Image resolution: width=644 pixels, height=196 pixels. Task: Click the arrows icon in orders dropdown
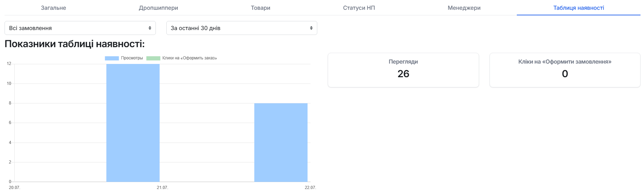[x=150, y=28]
